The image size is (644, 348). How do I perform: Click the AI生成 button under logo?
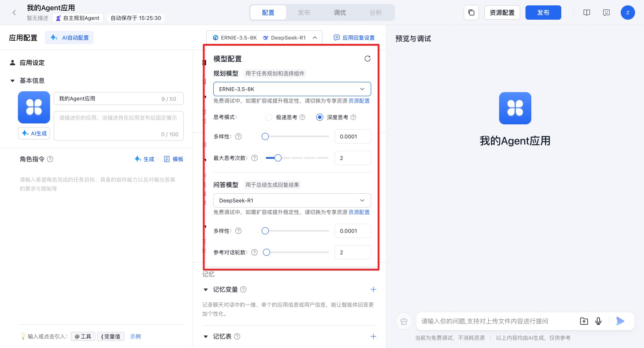pos(34,133)
